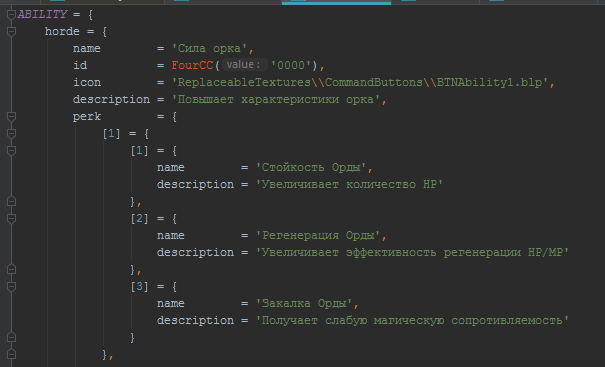Click the string 'Увеличивает эффективность регенерации HP/MP'

tap(412, 252)
